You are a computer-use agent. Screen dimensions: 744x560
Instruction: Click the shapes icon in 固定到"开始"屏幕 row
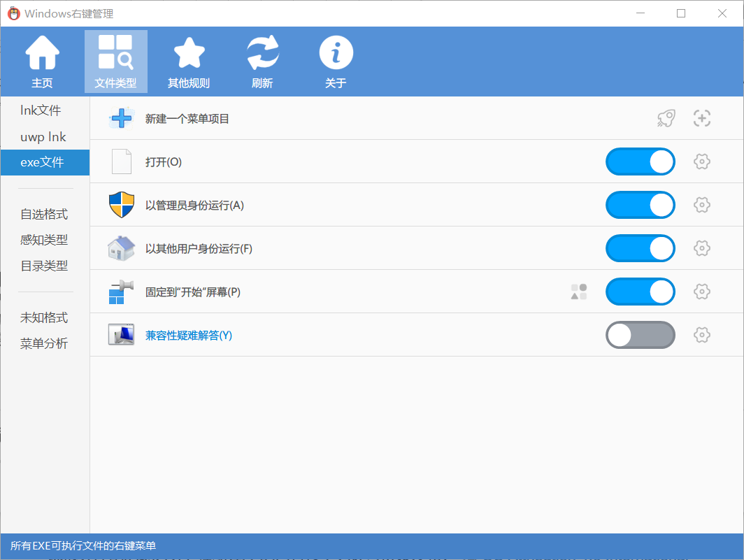click(579, 292)
